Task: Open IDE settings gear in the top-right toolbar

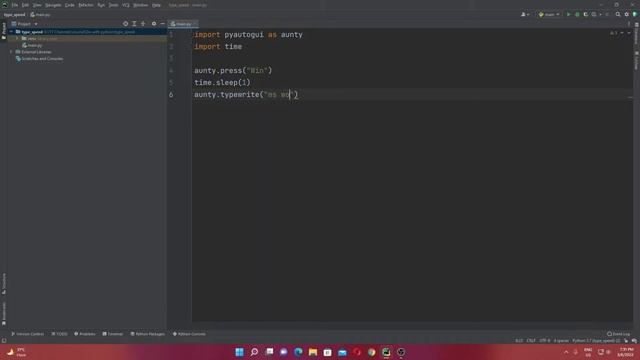Action: coord(627,14)
